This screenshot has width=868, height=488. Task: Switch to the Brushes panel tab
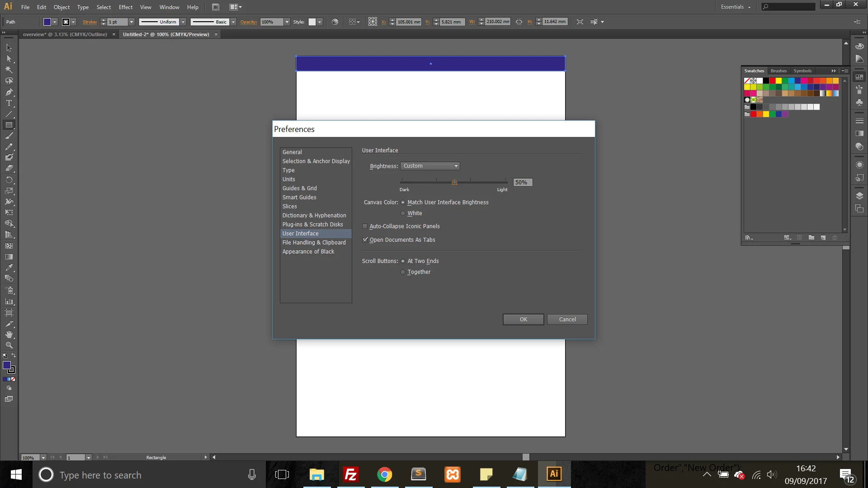pyautogui.click(x=778, y=70)
